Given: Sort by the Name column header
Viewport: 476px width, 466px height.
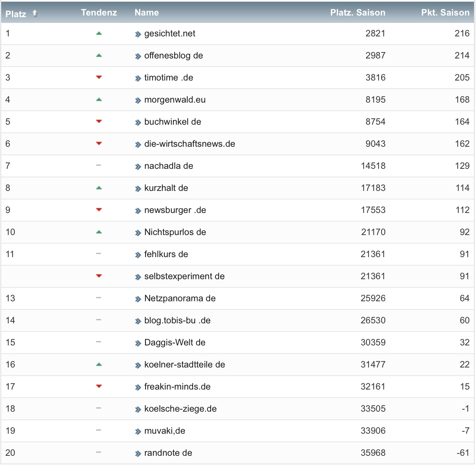Looking at the screenshot, I should [147, 12].
